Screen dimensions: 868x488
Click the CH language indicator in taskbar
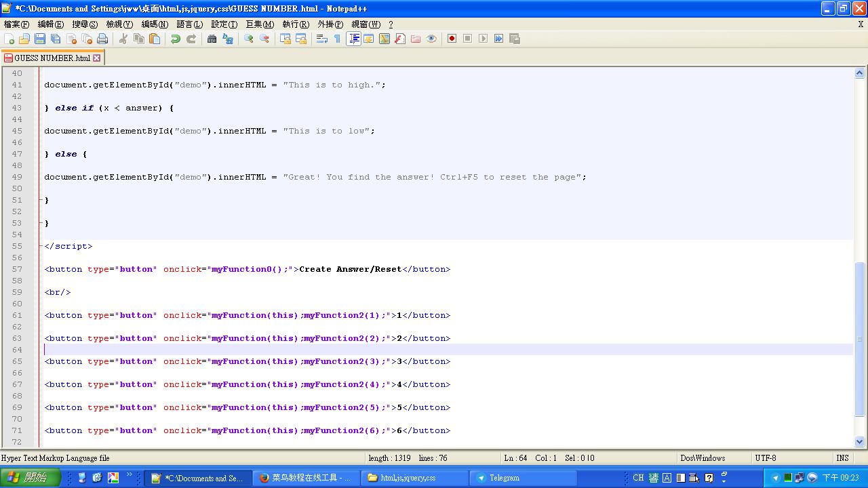point(638,478)
